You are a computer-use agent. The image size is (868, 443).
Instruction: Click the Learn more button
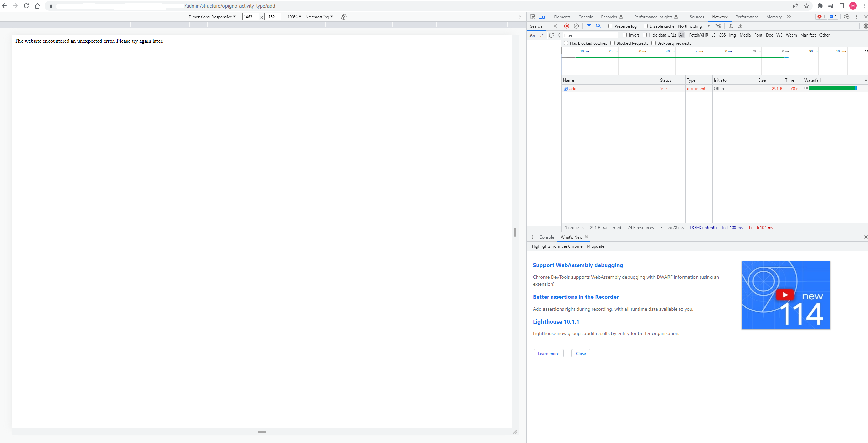[548, 353]
